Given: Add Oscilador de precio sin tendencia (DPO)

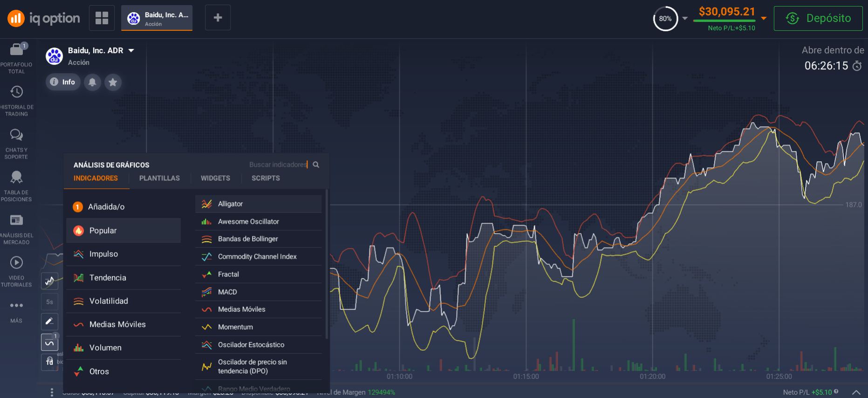Looking at the screenshot, I should pyautogui.click(x=259, y=366).
